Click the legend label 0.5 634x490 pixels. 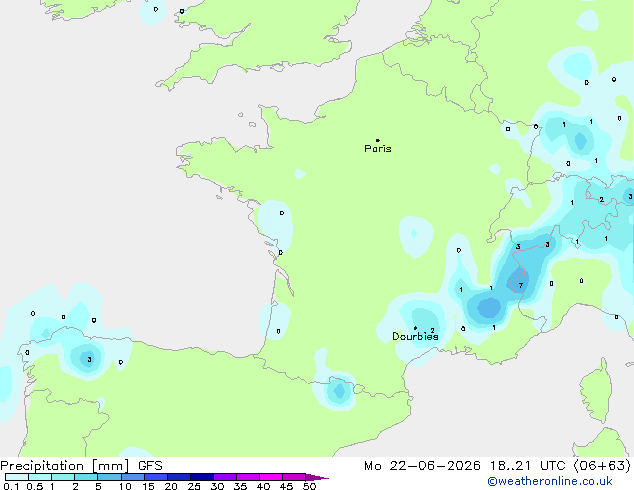pyautogui.click(x=35, y=486)
